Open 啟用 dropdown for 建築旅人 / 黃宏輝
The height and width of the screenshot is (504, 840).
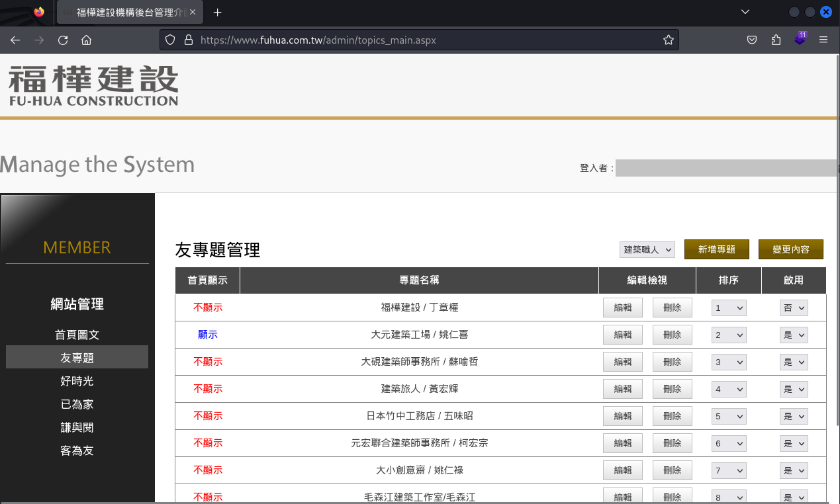[794, 389]
